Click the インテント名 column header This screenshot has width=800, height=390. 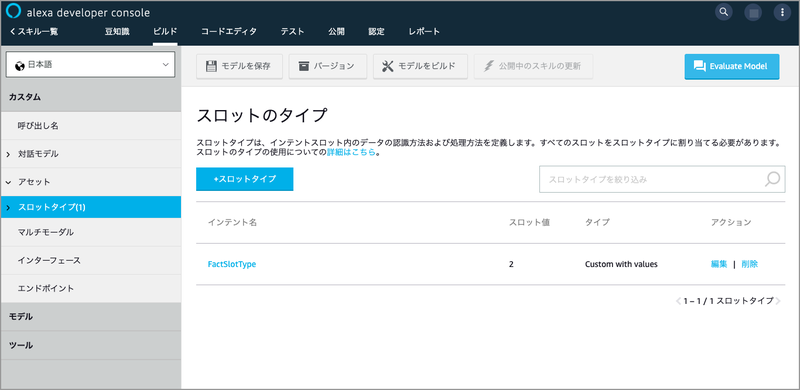click(232, 223)
